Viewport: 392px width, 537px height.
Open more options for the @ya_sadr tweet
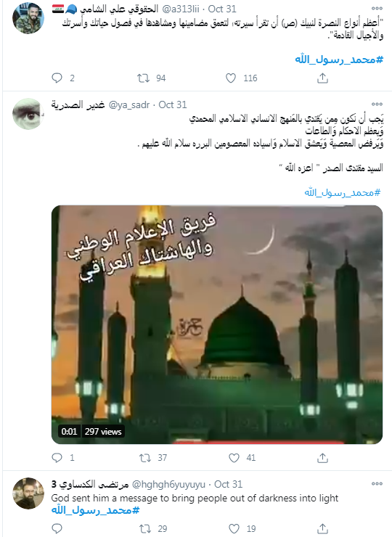(x=377, y=104)
